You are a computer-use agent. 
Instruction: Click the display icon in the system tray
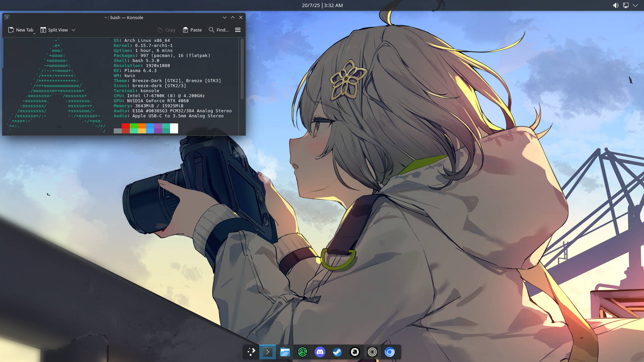(x=626, y=5)
